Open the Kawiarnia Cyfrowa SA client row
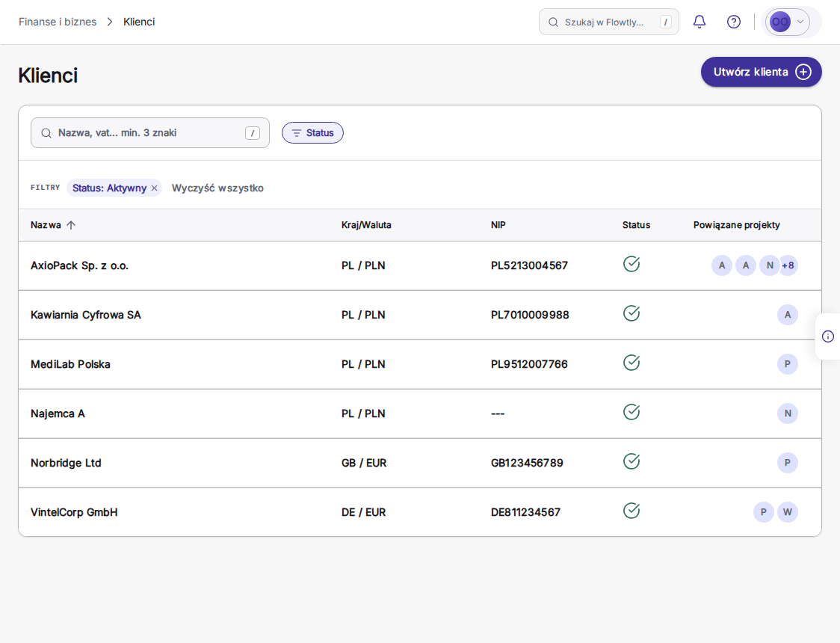The height and width of the screenshot is (643, 840). click(420, 315)
